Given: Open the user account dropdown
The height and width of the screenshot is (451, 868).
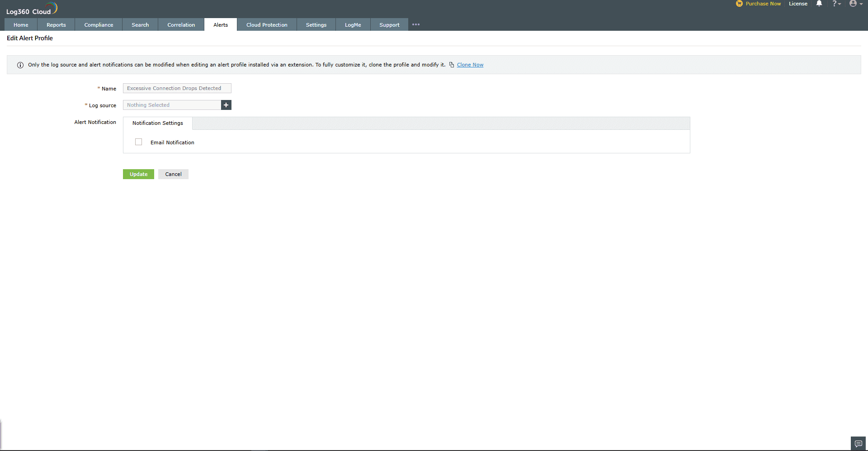Looking at the screenshot, I should pyautogui.click(x=855, y=4).
